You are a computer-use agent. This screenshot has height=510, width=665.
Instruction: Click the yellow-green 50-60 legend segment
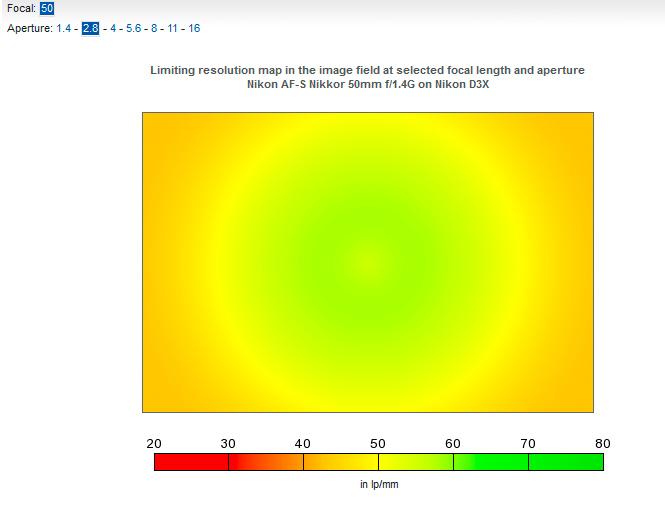416,462
